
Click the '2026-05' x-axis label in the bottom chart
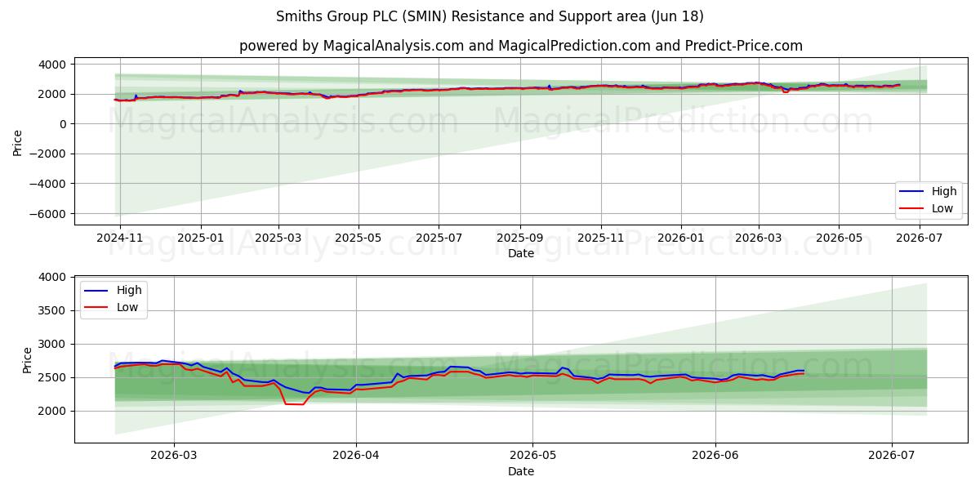tap(532, 456)
